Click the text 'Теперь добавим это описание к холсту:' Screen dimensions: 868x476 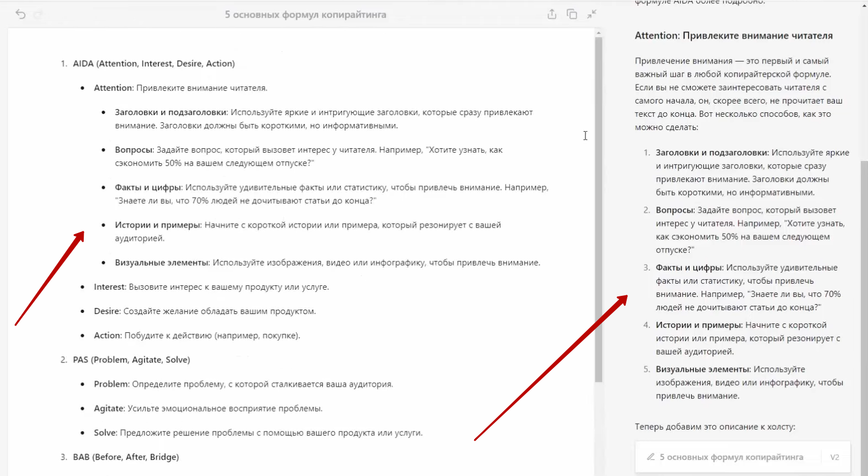[715, 426]
